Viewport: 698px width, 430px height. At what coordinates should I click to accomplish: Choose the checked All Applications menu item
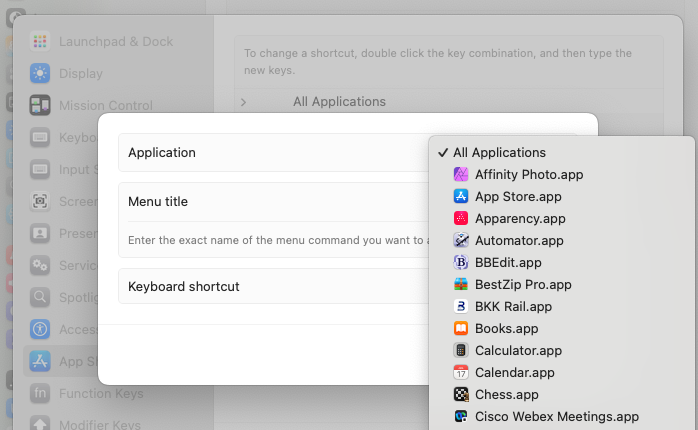[x=561, y=153]
